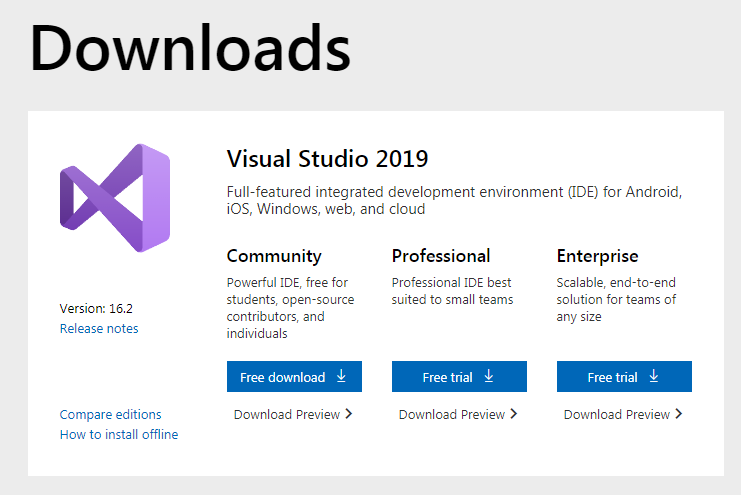Click the Downloads page title
This screenshot has width=741, height=495.
pyautogui.click(x=190, y=49)
